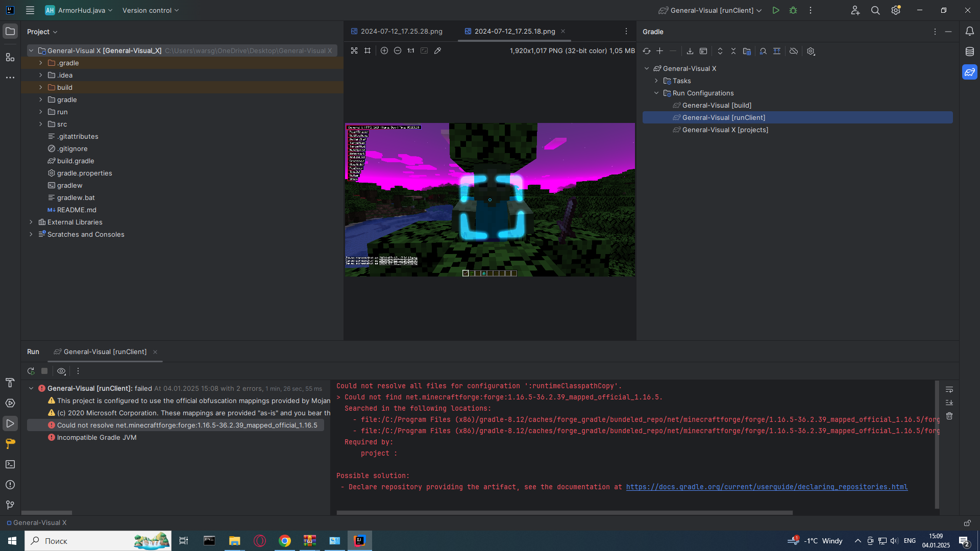Open the Version control dropdown
The width and height of the screenshot is (980, 551).
point(151,10)
